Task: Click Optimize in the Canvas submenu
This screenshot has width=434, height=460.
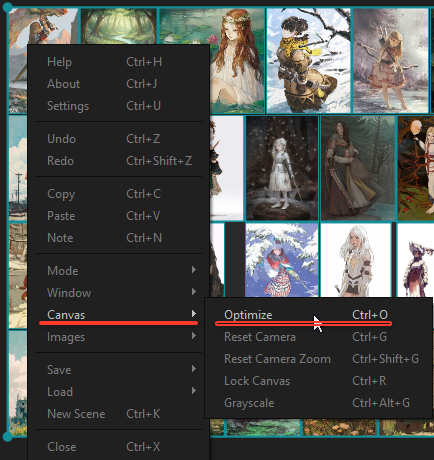Action: 318,315
